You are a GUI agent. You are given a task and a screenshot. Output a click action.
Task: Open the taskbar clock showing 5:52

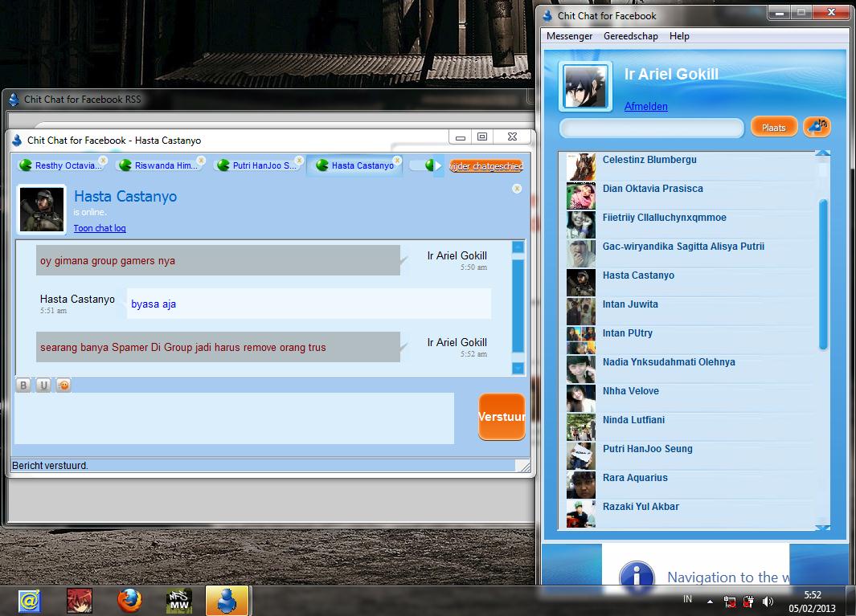click(812, 602)
